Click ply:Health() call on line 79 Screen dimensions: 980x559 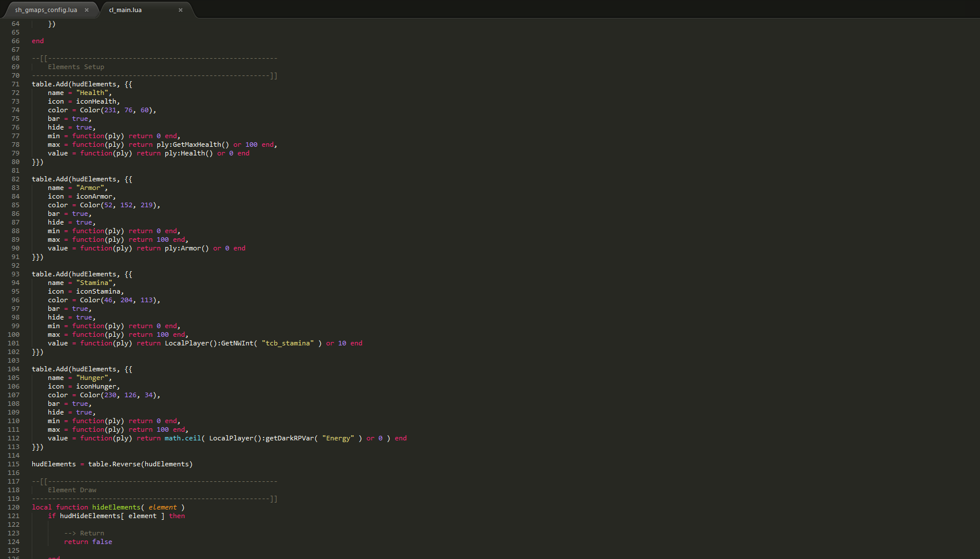(189, 153)
